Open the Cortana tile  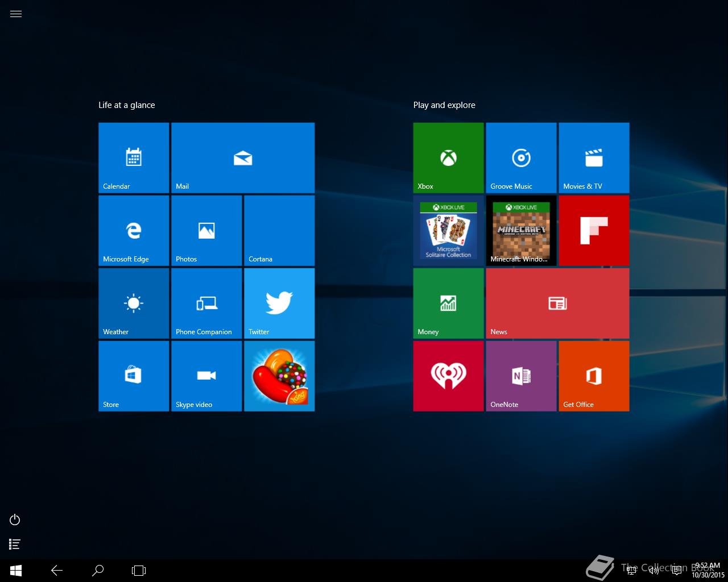[x=279, y=231]
